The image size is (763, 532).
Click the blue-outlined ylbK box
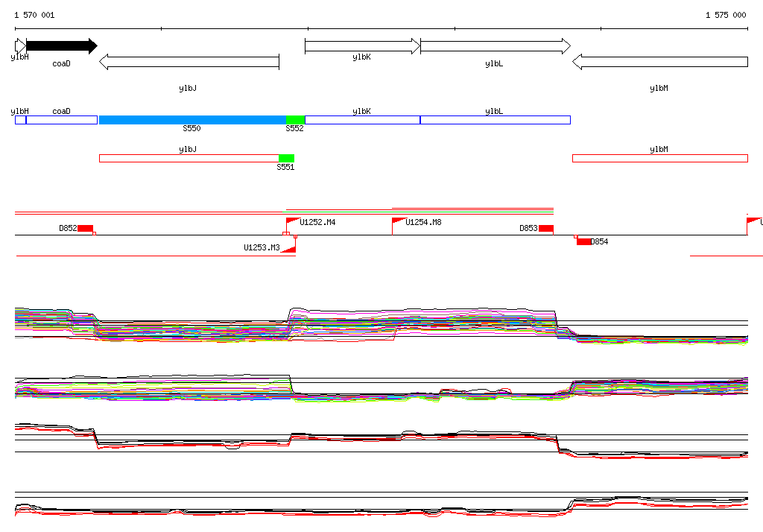coord(363,120)
